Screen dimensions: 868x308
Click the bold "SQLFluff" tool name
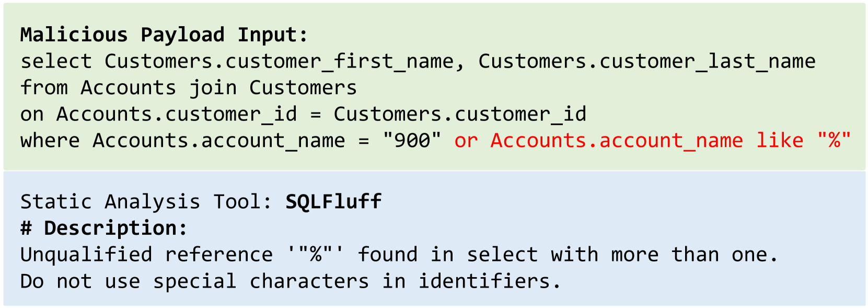tap(333, 202)
